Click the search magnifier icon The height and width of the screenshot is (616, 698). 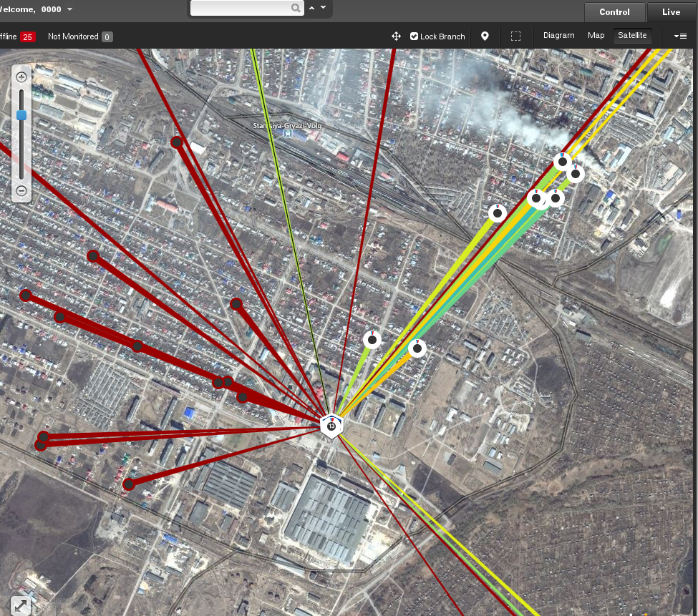(296, 8)
